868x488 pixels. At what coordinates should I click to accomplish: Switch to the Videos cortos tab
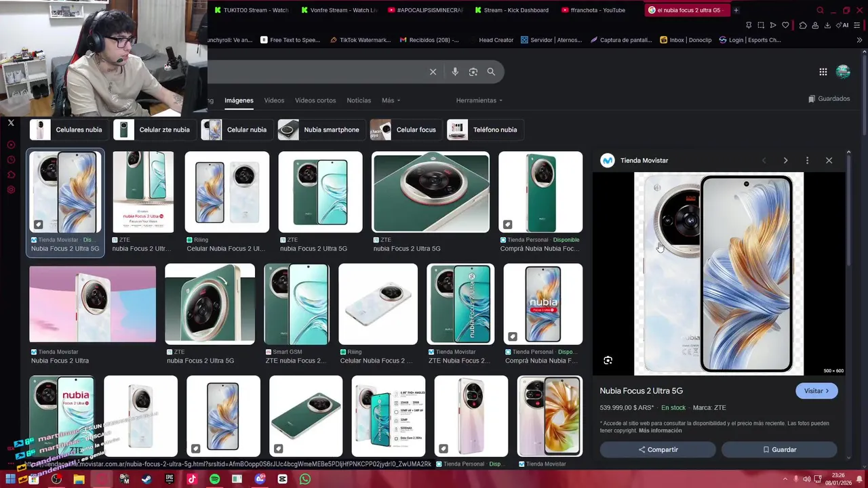click(315, 100)
